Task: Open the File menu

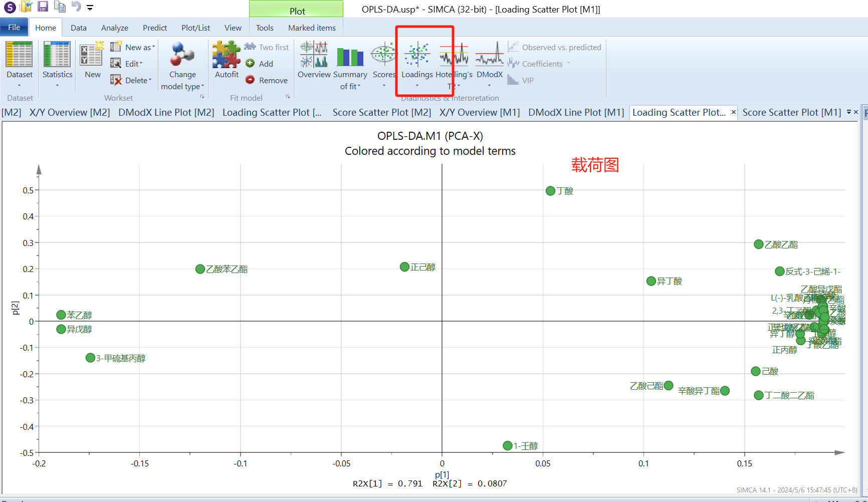Action: 14,28
